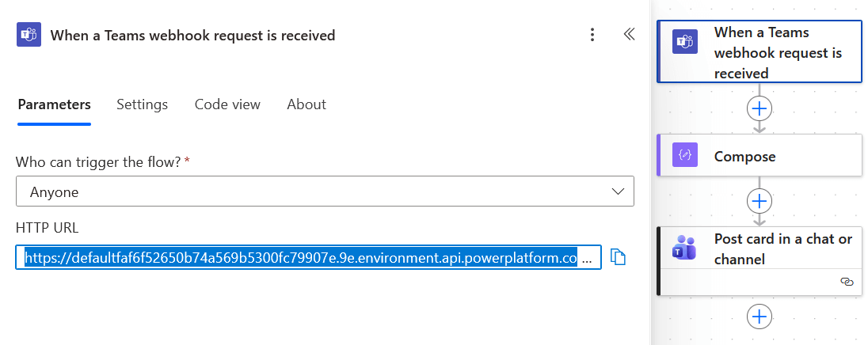Click the Teams icon in the panel header

click(x=29, y=35)
